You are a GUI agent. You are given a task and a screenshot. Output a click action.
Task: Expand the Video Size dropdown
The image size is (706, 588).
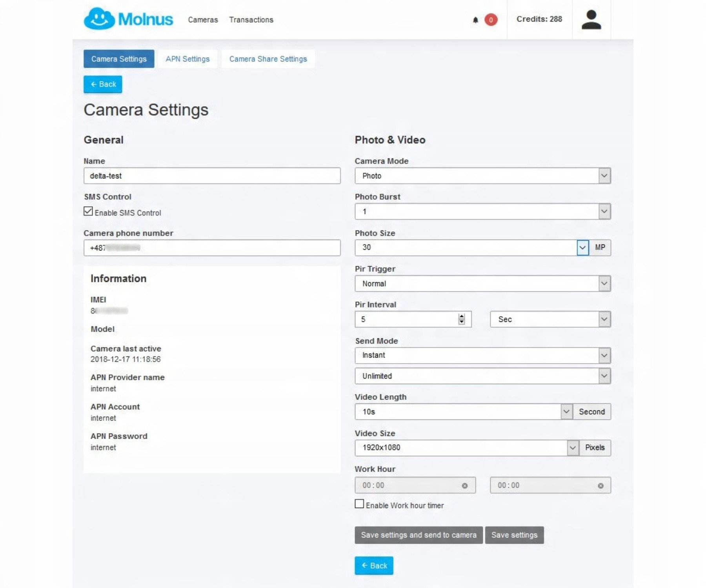[573, 448]
